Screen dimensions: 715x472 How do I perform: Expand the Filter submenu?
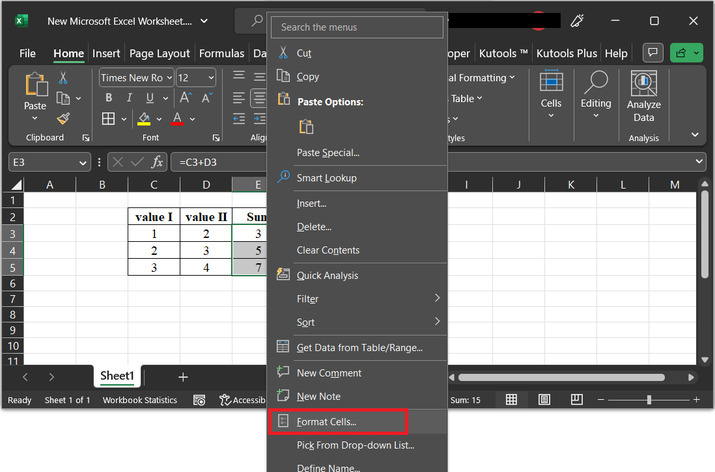pyautogui.click(x=357, y=299)
